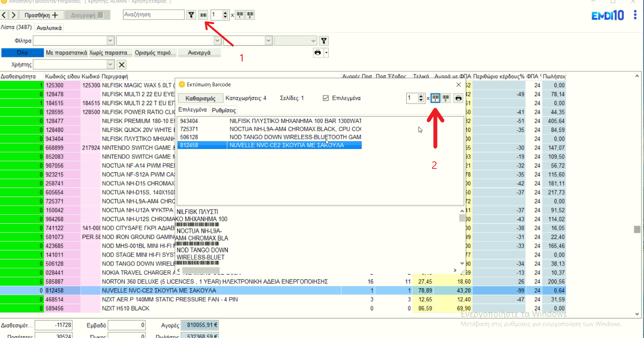Open the Ρυθμίσεις tab in barcode dialog
Screen dimensions: 644x338
224,110
